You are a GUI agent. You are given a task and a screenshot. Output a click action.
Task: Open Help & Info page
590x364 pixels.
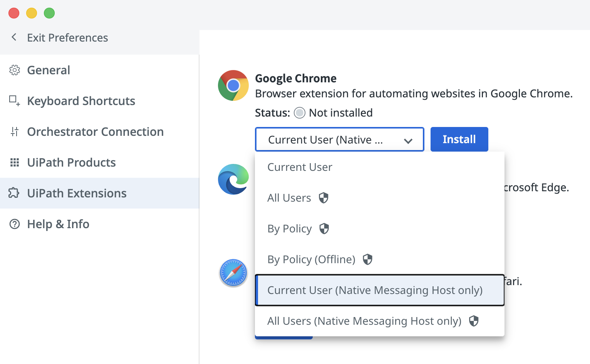tap(99, 224)
